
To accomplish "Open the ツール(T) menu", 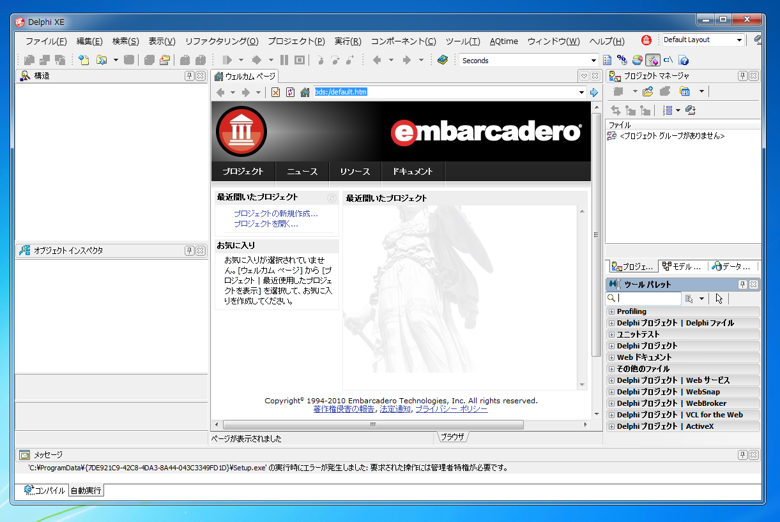I will [463, 41].
